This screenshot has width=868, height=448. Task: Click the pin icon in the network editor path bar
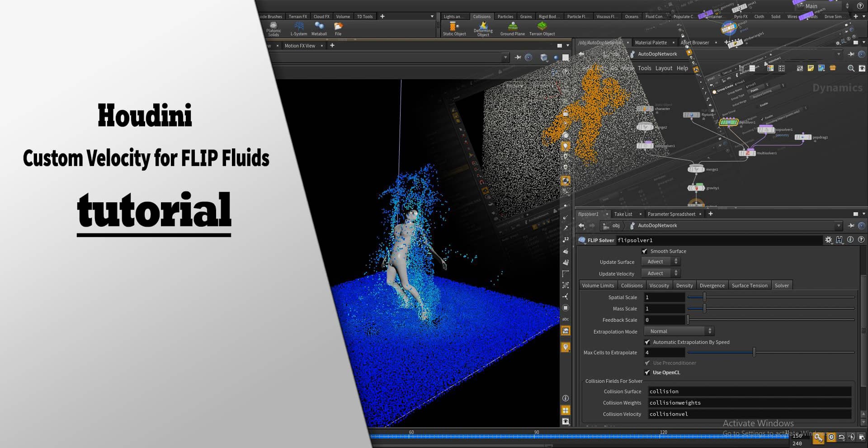click(x=851, y=54)
